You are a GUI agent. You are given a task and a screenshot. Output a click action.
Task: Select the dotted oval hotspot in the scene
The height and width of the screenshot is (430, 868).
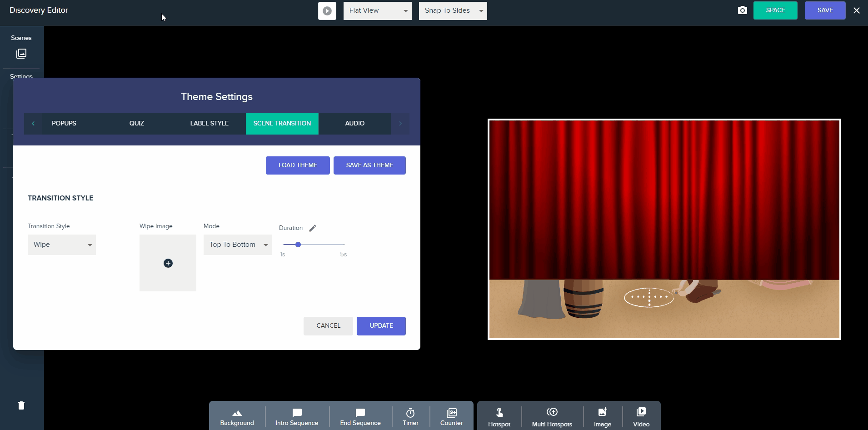click(649, 297)
